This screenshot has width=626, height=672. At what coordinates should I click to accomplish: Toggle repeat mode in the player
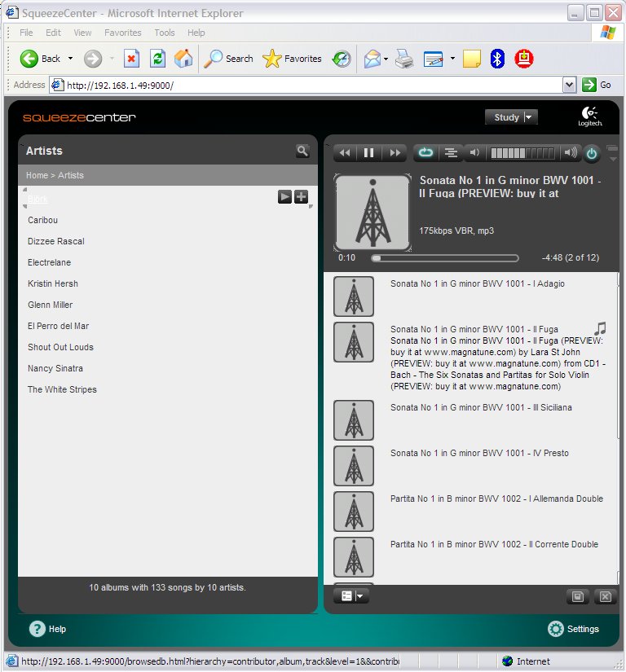pos(425,152)
